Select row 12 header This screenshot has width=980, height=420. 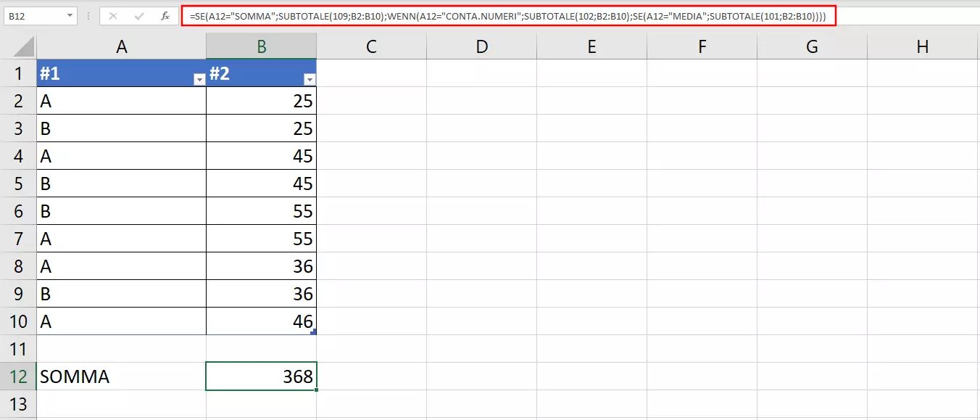[18, 376]
